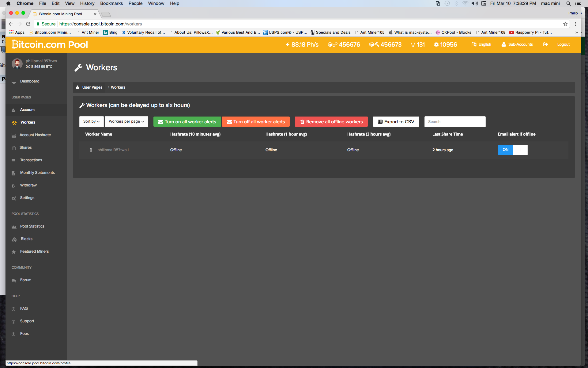Click the trophy icon beside 131
Viewport: 588px width, 368px height.
(x=413, y=44)
